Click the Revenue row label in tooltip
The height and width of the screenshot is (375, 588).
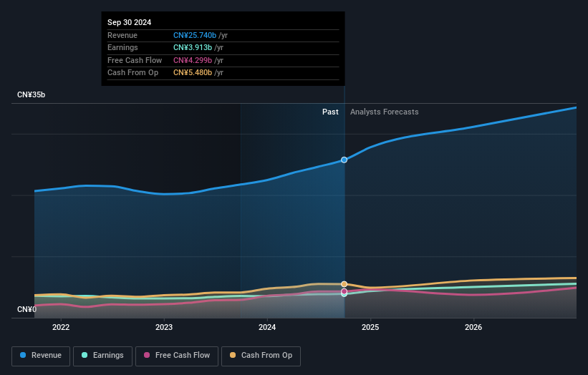122,35
